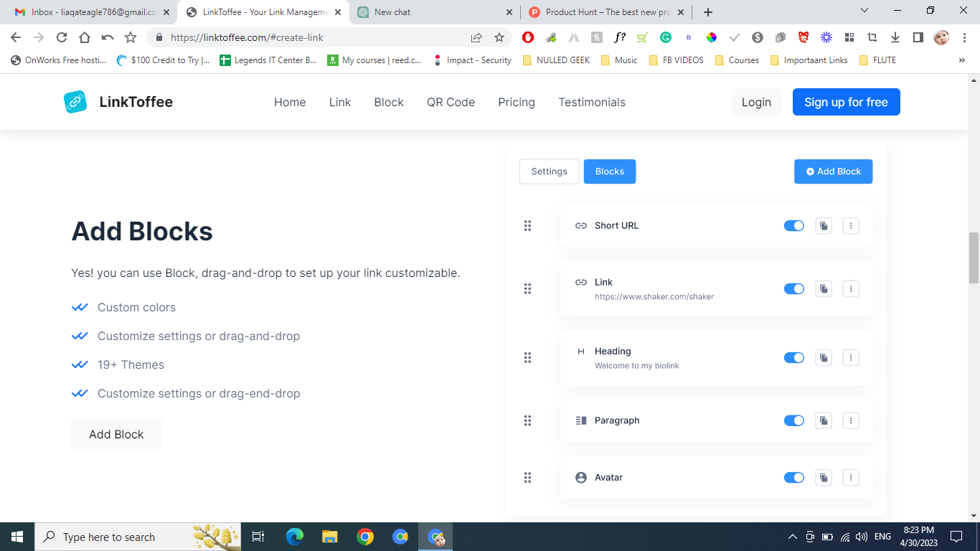
Task: Open Task View on taskbar
Action: [259, 537]
